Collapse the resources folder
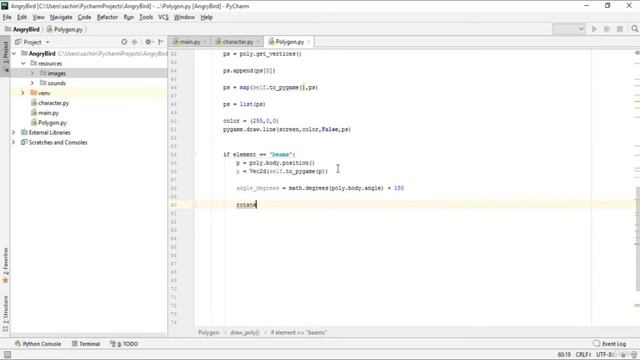Viewport: 640px width, 360px height. click(23, 63)
